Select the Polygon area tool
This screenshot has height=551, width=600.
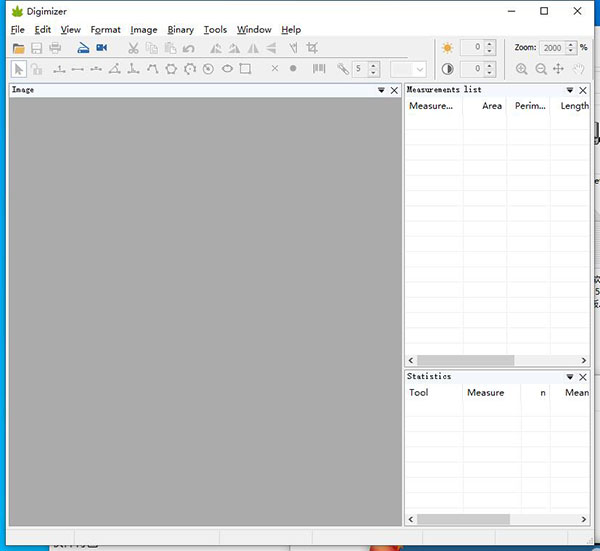[171, 69]
